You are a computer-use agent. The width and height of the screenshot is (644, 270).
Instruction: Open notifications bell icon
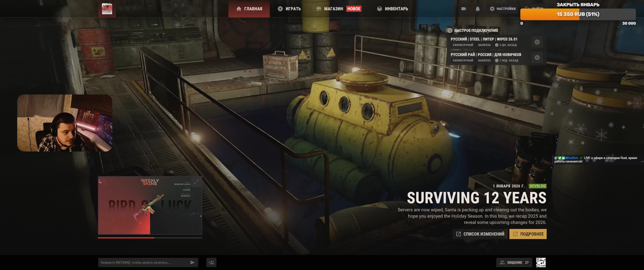click(x=478, y=9)
